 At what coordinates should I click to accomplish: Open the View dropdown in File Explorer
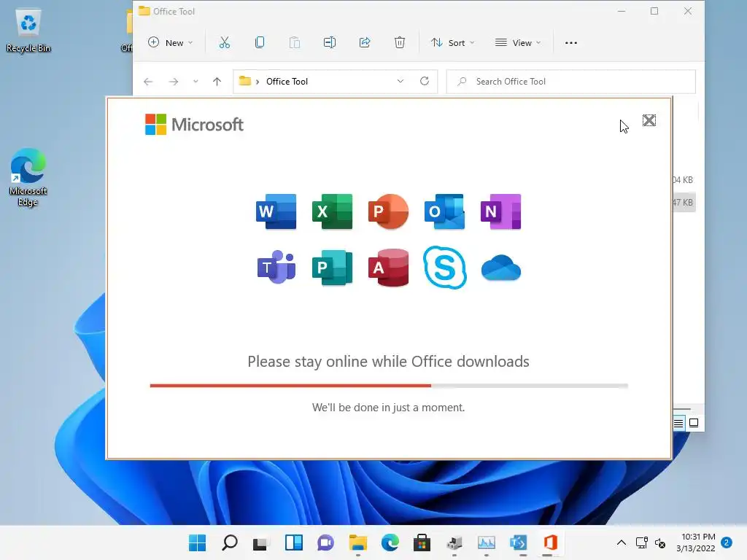click(x=518, y=42)
